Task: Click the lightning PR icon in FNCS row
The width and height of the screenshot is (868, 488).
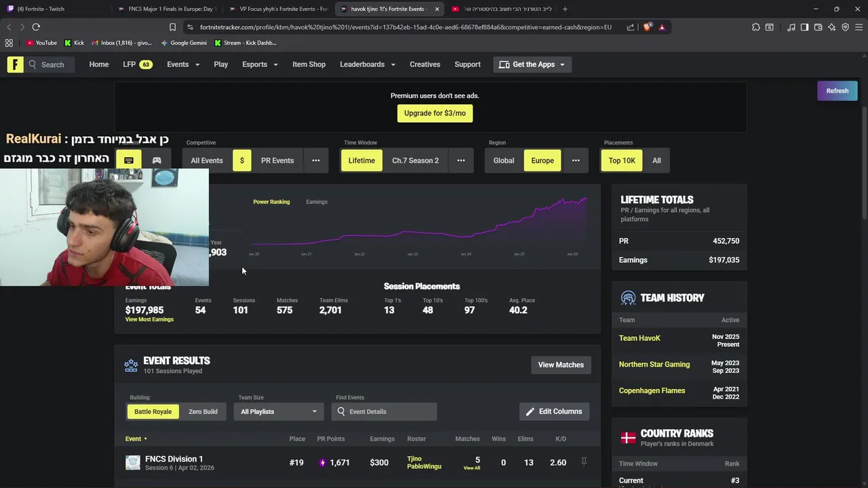Action: [322, 462]
